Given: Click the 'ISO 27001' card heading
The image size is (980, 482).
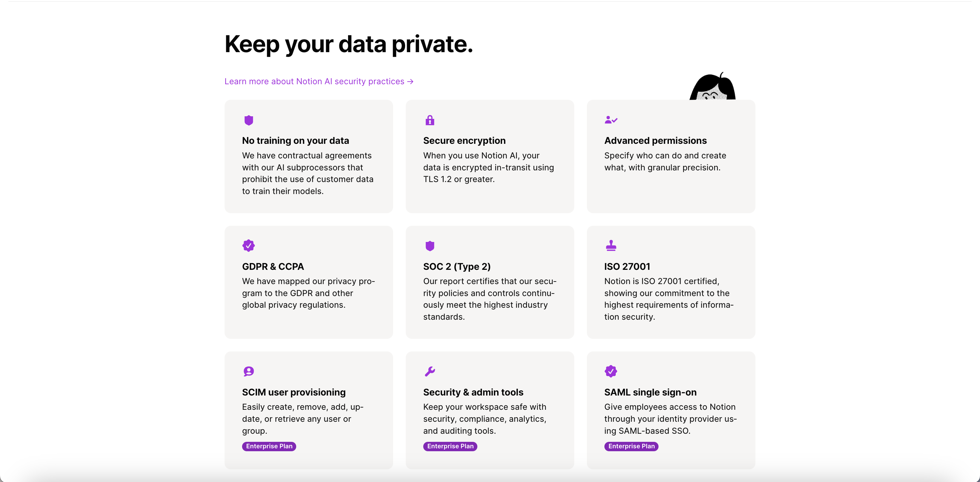Looking at the screenshot, I should pos(627,267).
